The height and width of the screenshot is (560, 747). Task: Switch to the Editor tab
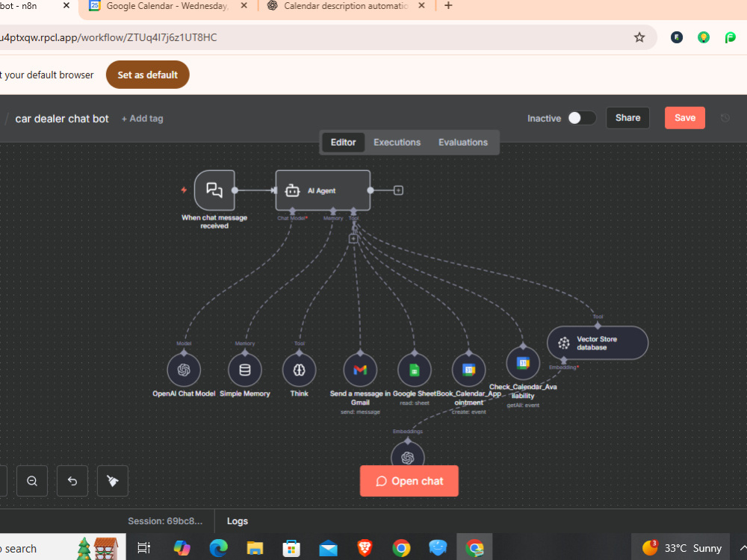[343, 143]
